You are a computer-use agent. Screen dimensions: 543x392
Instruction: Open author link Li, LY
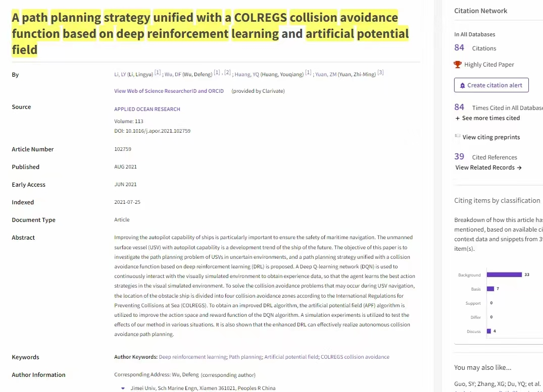pos(120,75)
